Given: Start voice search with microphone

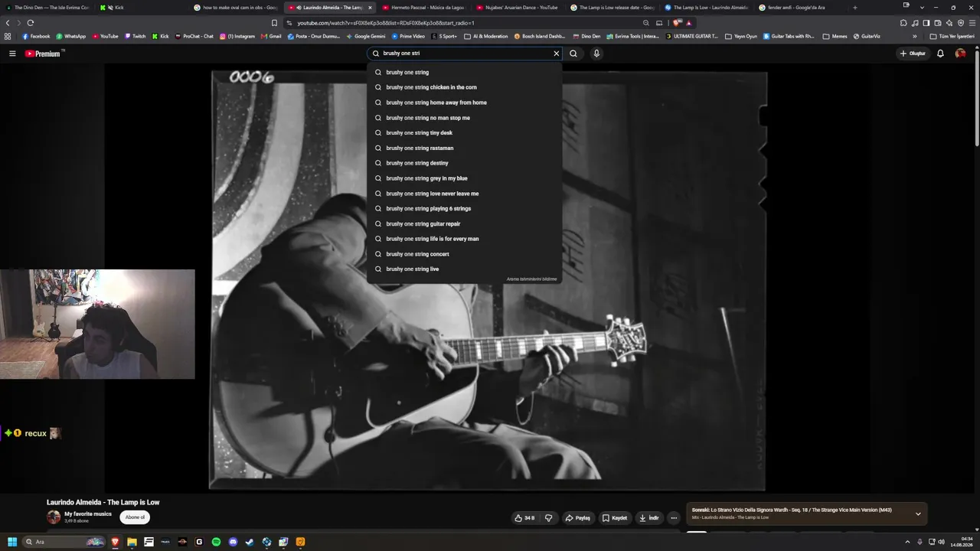Looking at the screenshot, I should 596,54.
